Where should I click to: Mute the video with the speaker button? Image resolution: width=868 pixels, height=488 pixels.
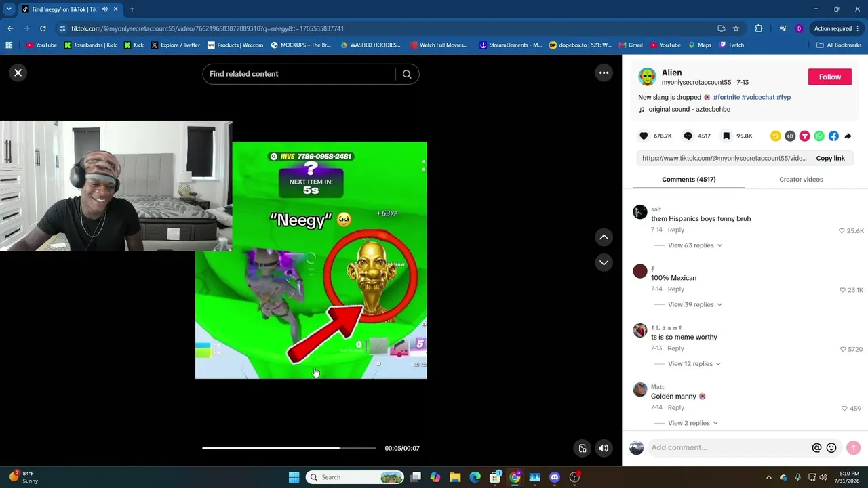[x=603, y=448]
